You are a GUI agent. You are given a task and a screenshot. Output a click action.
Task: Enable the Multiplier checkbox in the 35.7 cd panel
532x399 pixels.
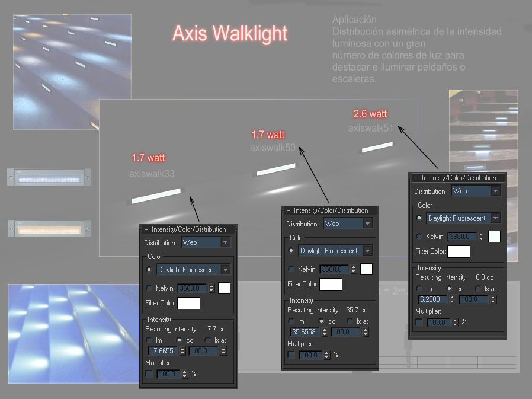point(291,355)
